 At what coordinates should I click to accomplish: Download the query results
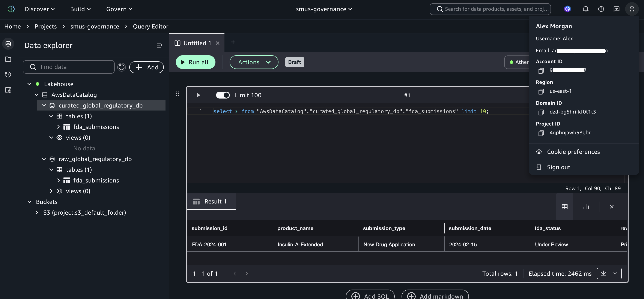point(603,274)
